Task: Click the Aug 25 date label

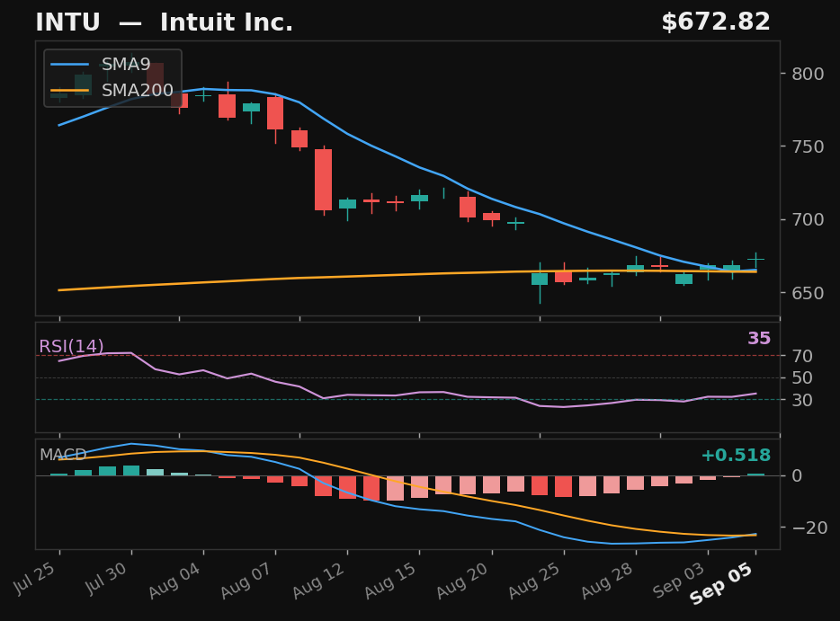Action: point(534,581)
